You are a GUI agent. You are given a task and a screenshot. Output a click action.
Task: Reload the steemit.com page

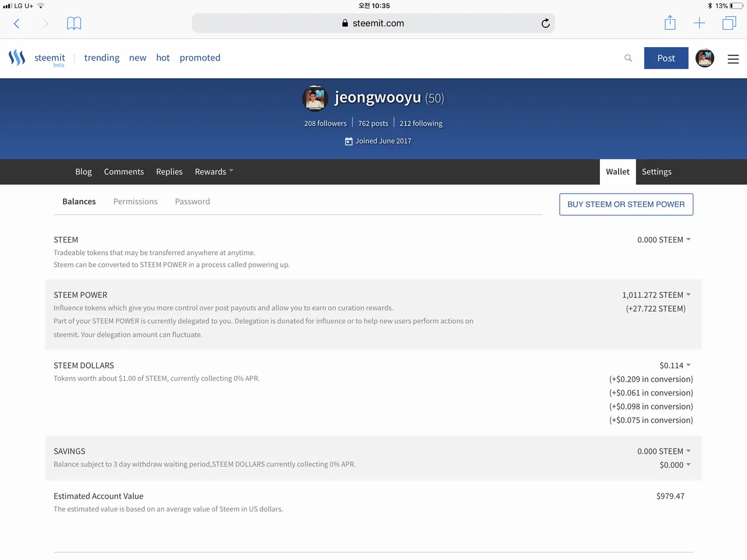coord(546,23)
